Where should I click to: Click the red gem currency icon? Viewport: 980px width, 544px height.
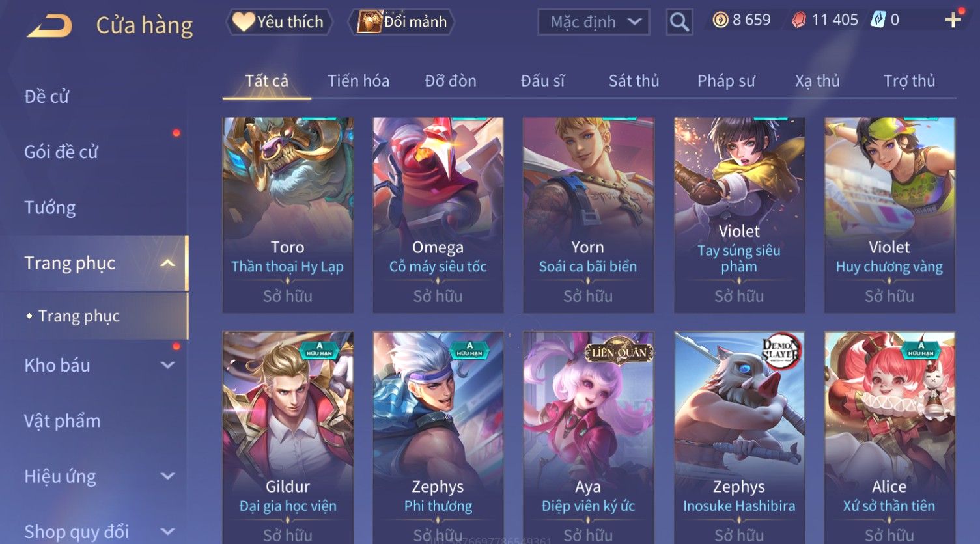798,20
